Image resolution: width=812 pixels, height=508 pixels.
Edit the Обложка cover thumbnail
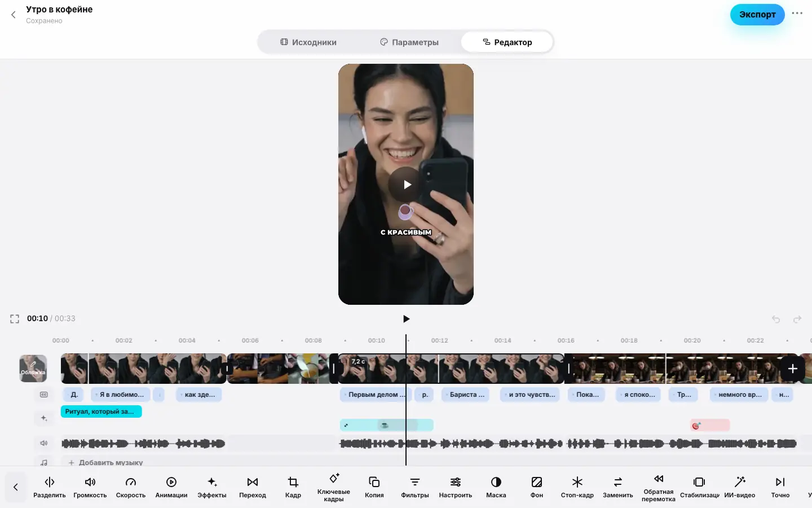33,369
